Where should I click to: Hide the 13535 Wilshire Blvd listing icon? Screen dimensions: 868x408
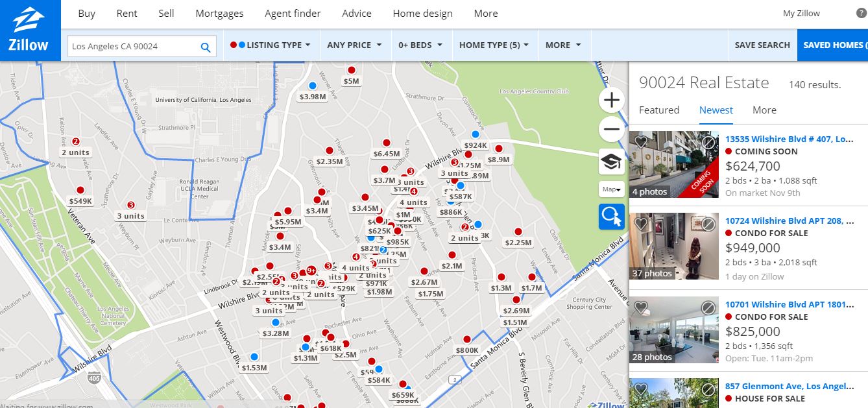(x=708, y=142)
